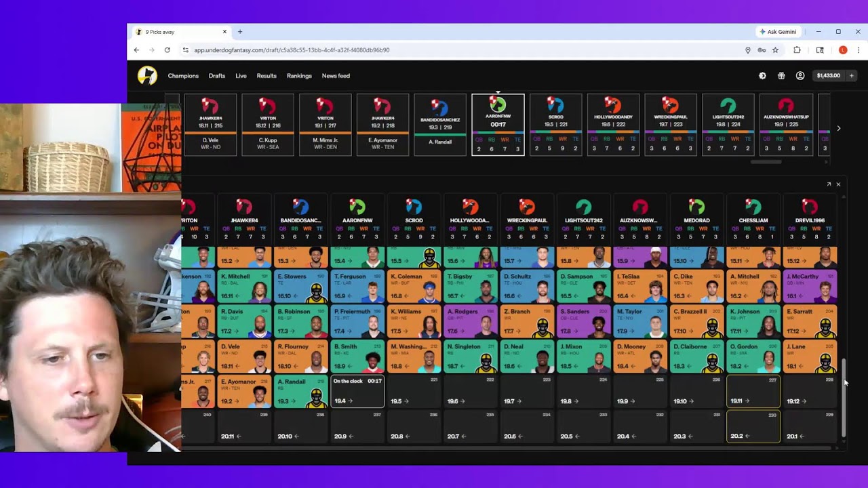Click the next arrow on pick carousel

pos(839,128)
